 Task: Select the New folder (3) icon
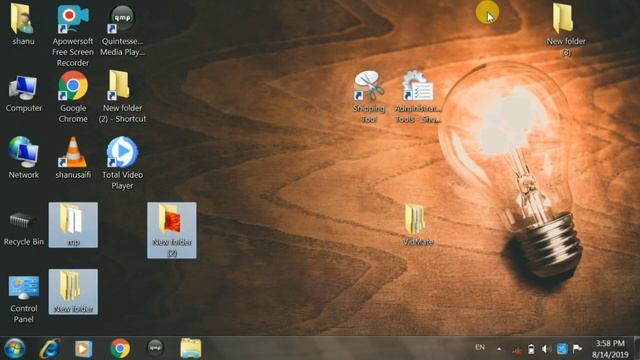[565, 29]
